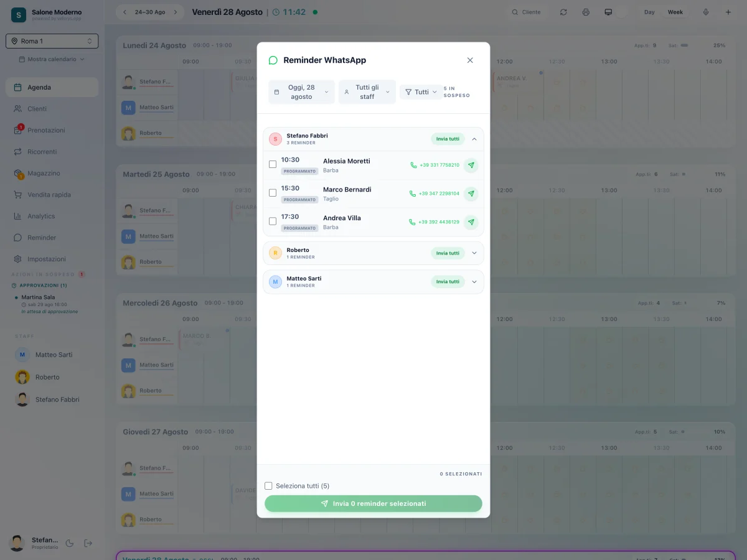Go to next week arrow
This screenshot has height=560, width=747.
[x=176, y=12]
